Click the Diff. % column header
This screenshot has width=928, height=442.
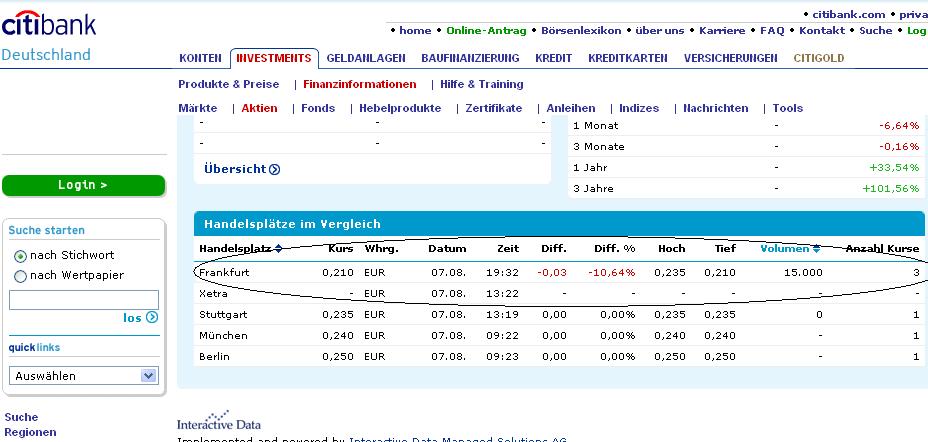click(615, 249)
